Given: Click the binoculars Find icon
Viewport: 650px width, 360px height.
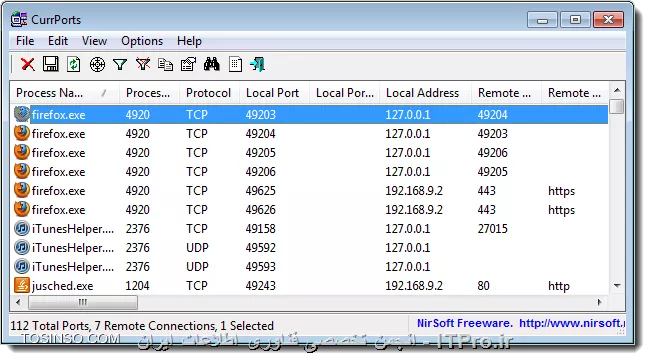Looking at the screenshot, I should click(x=211, y=64).
